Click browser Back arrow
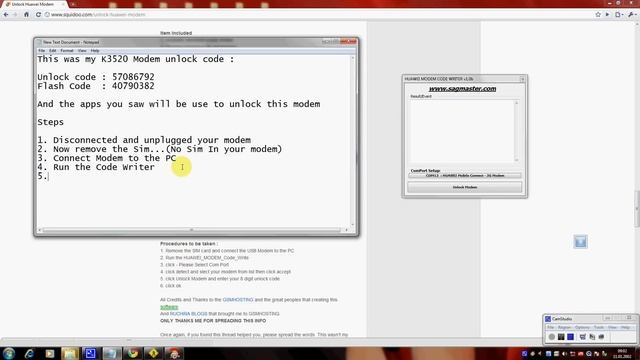 click(x=6, y=14)
